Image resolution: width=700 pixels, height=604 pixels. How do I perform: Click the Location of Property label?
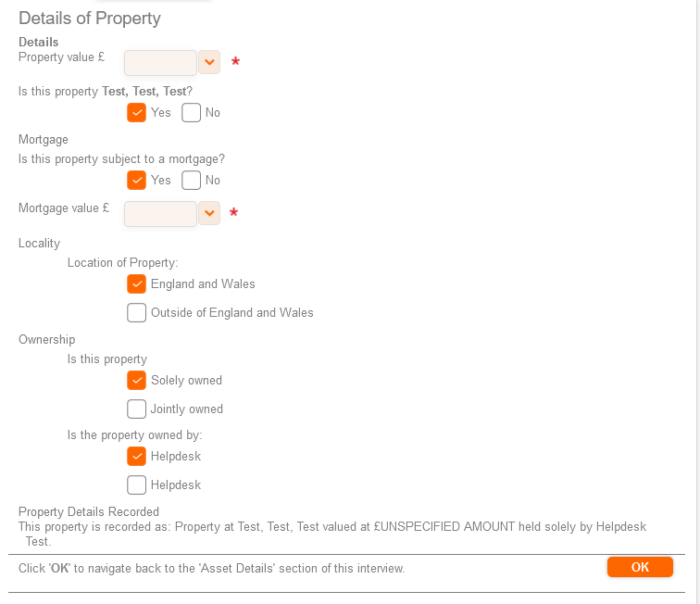pos(122,263)
